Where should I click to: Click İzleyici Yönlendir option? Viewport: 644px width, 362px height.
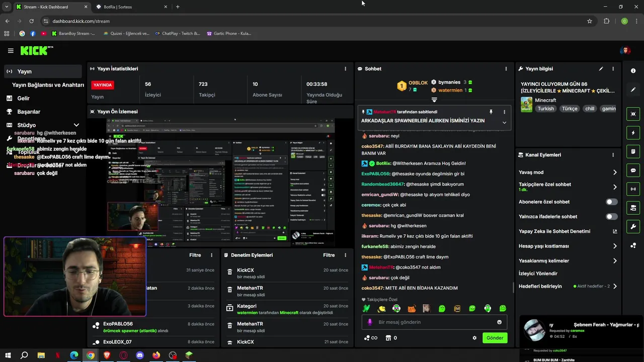click(538, 274)
